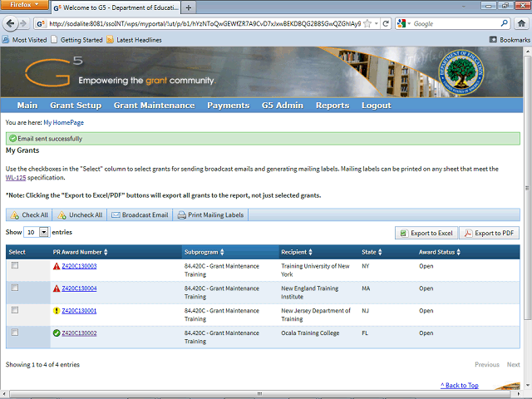The image size is (532, 399).
Task: Click Export to Excel
Action: [x=426, y=233]
